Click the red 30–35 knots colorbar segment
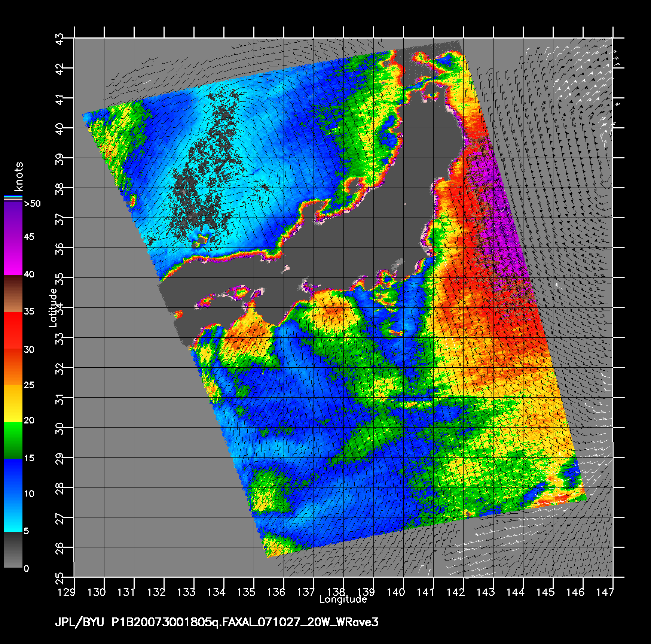Image resolution: width=651 pixels, height=644 pixels. (x=13, y=331)
